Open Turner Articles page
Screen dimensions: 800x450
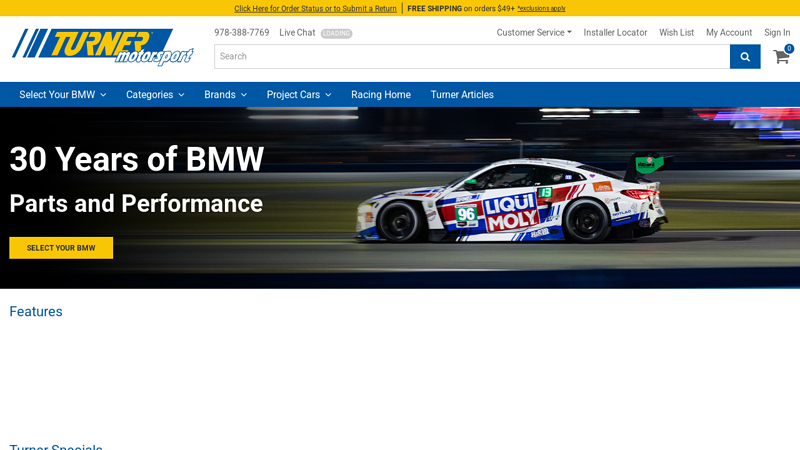[x=462, y=95]
